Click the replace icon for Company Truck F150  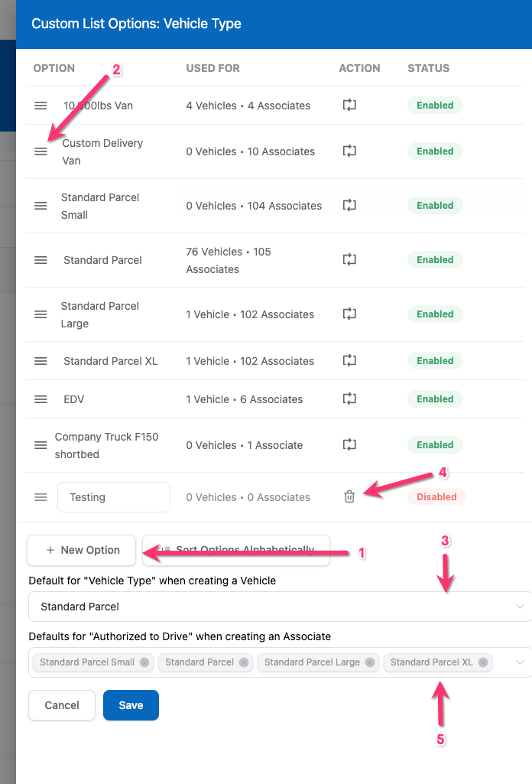[349, 445]
